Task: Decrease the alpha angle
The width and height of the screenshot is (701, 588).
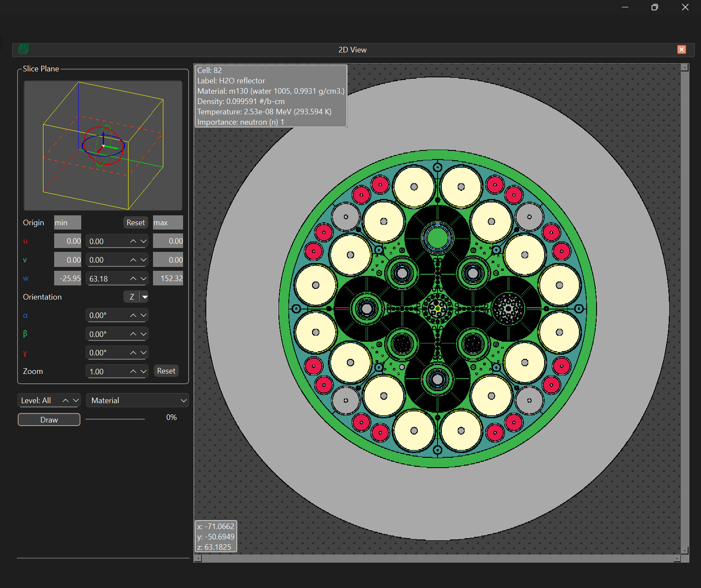Action: point(144,315)
